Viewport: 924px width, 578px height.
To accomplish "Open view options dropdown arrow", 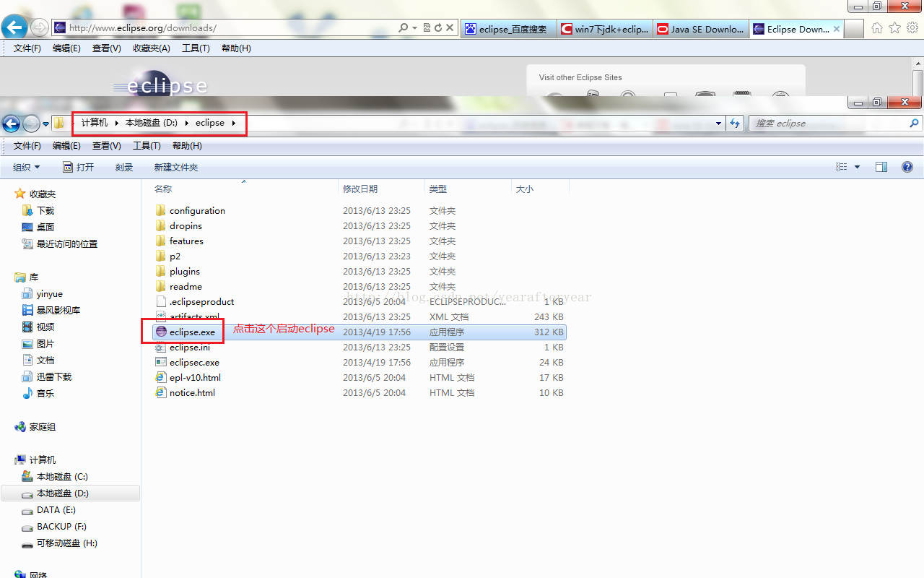I will tap(857, 167).
